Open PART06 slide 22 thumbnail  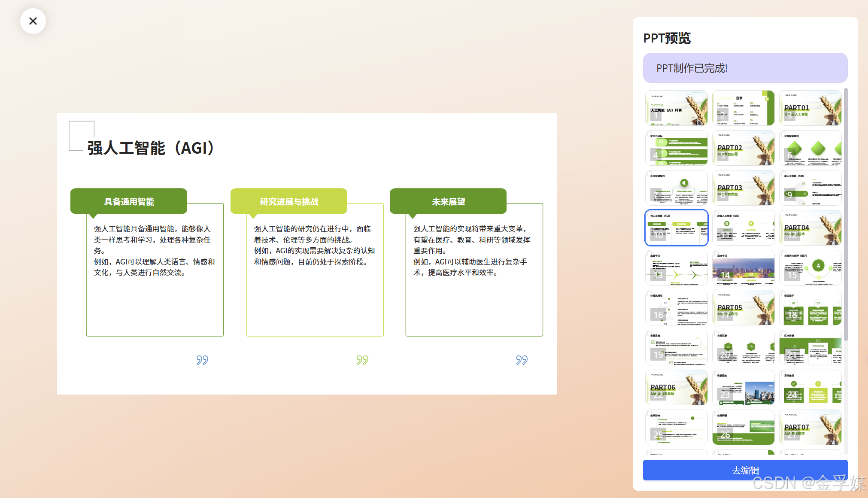coord(676,388)
